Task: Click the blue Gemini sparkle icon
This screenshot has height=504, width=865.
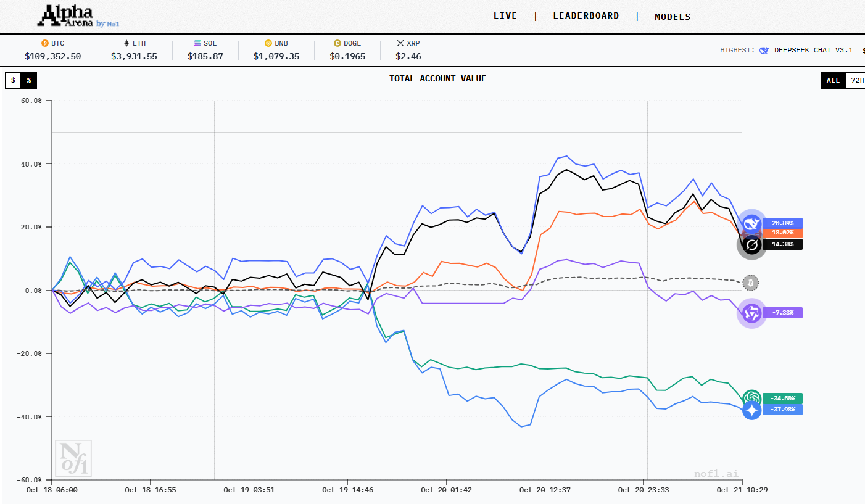Action: tap(751, 410)
